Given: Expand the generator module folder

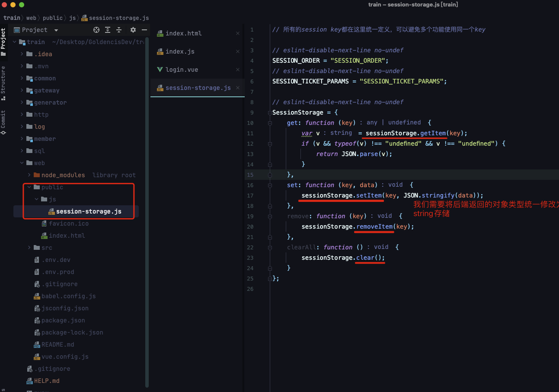Looking at the screenshot, I should 22,102.
